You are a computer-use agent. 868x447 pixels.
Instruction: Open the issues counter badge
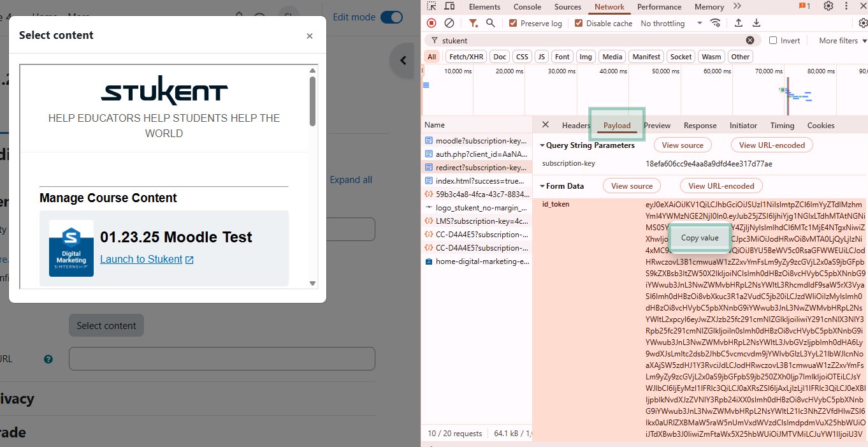pos(804,6)
